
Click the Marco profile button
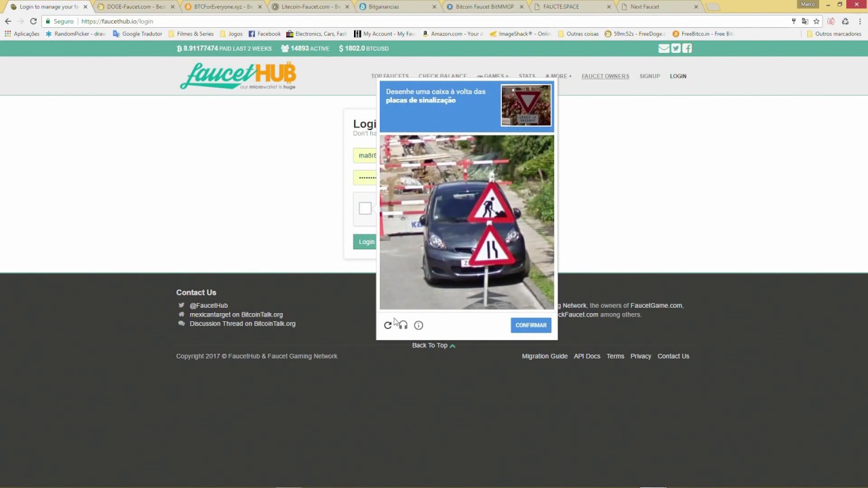808,4
